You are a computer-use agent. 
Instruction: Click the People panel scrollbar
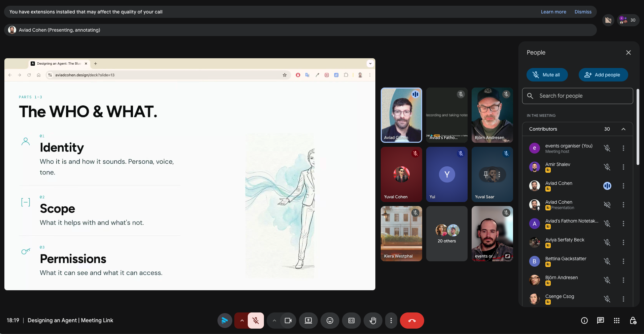(638, 127)
